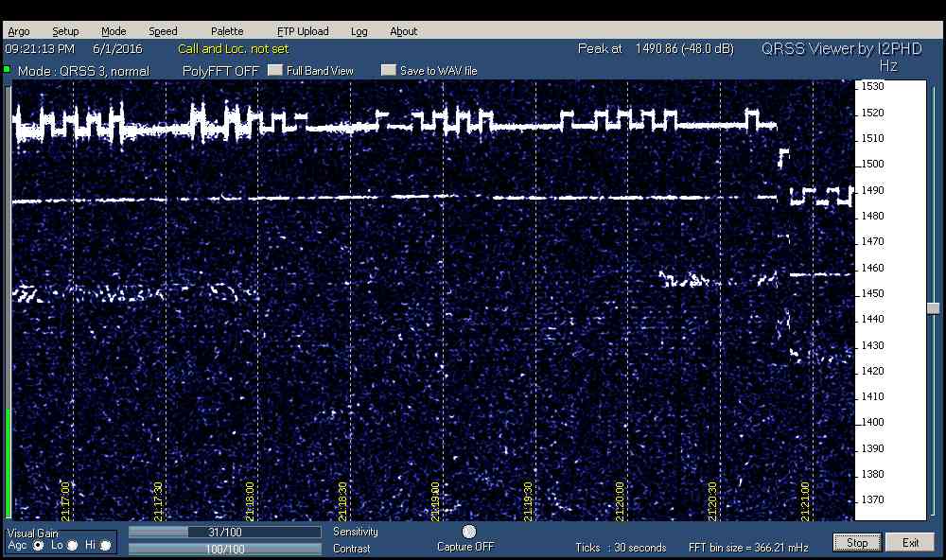Click the 'Call and Loc. not set' text

(x=234, y=49)
